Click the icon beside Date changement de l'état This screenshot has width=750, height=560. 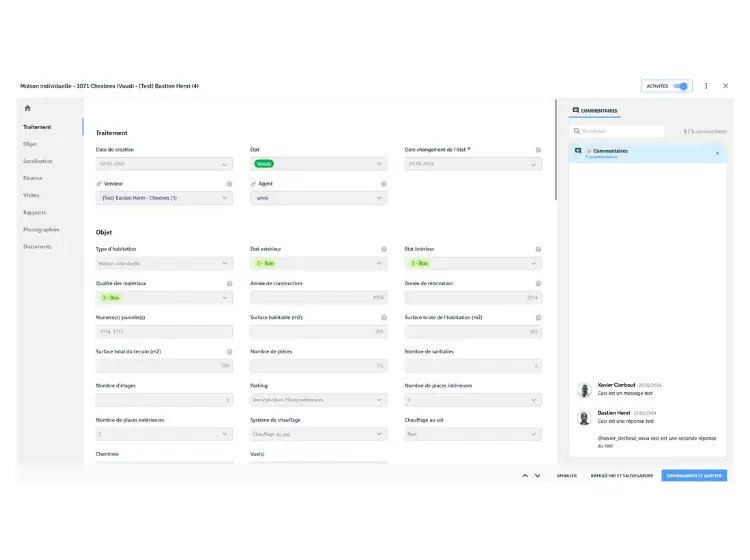538,150
